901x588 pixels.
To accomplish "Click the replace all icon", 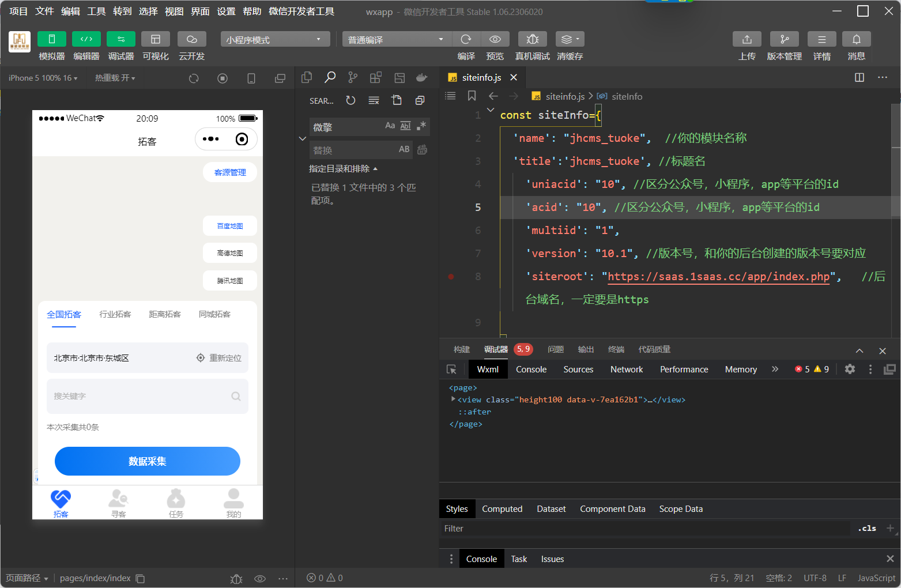I will tap(422, 150).
